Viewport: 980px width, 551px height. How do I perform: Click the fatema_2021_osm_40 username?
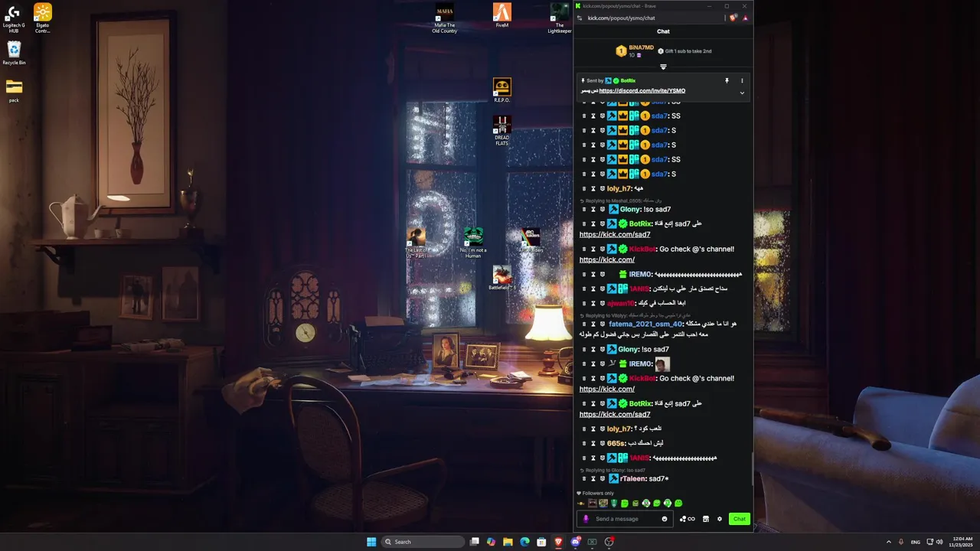tap(646, 324)
